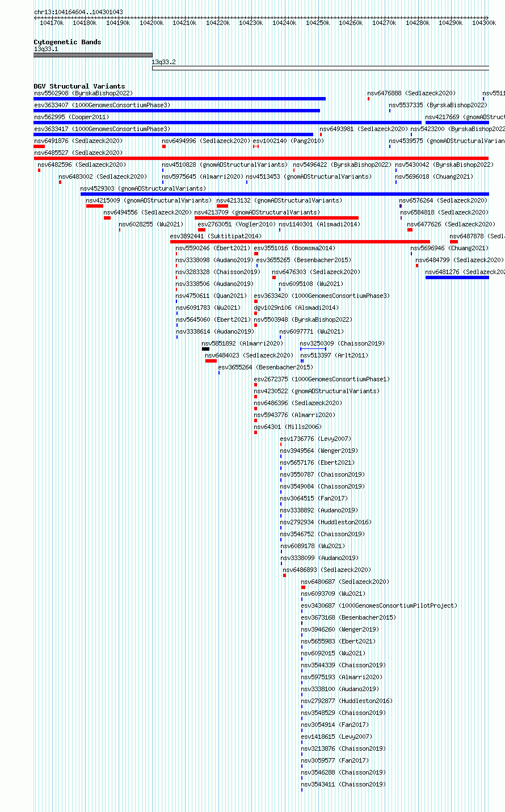Select nsv6493981 (Sedlazeck2020) label
505x812 pixels.
pyautogui.click(x=364, y=129)
